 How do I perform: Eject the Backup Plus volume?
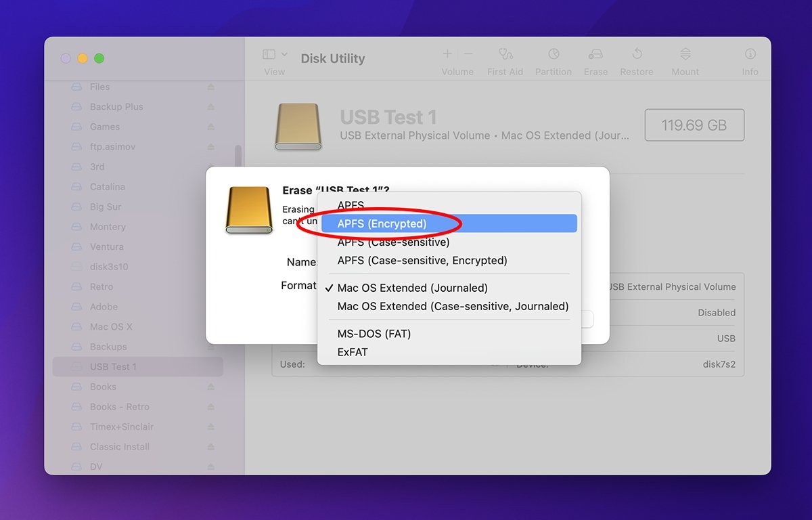[210, 107]
